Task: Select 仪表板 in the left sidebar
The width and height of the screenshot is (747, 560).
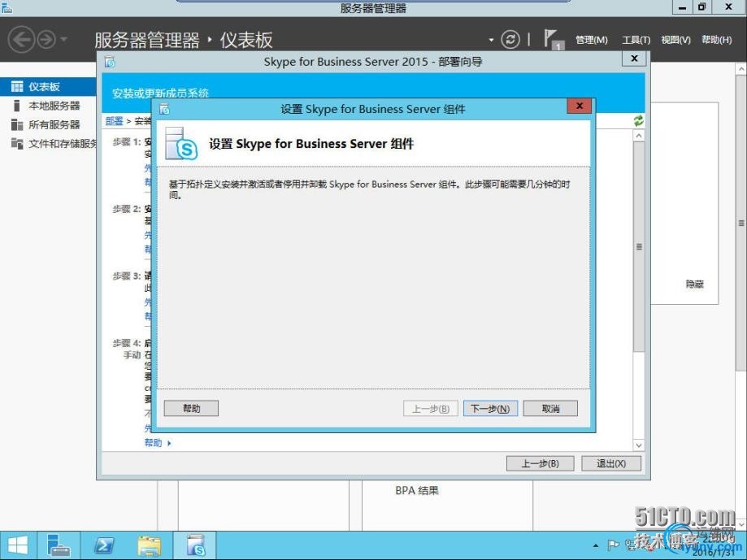Action: 48,87
